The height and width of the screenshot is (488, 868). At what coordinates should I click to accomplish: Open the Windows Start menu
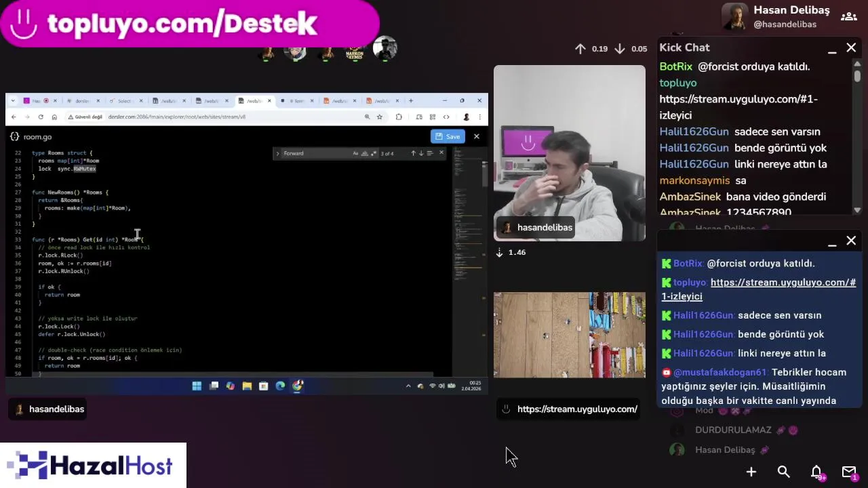[x=197, y=386]
